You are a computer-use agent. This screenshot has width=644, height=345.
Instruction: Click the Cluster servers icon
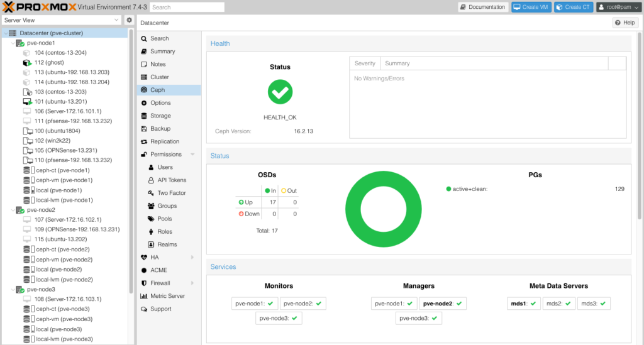point(144,77)
